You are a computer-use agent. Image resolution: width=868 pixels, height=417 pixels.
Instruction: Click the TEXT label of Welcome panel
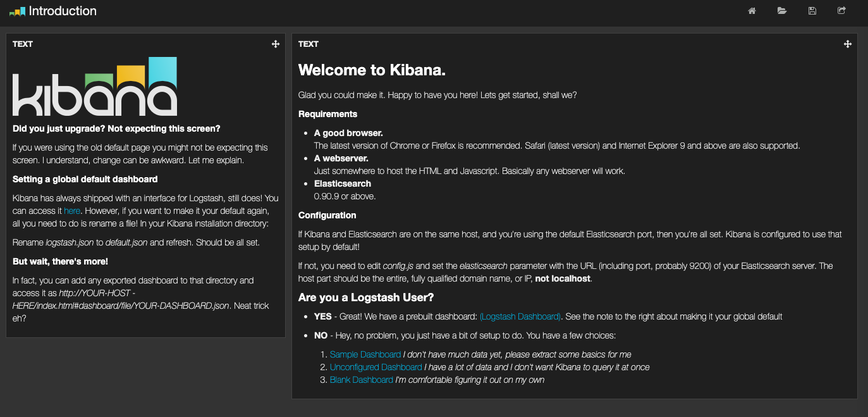point(309,44)
